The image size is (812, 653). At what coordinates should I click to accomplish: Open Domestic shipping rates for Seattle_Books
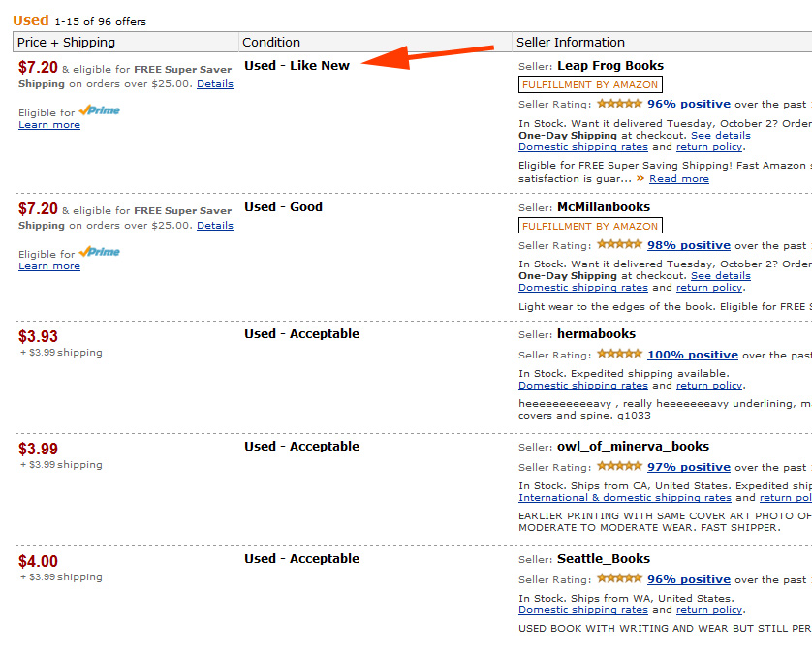click(583, 610)
